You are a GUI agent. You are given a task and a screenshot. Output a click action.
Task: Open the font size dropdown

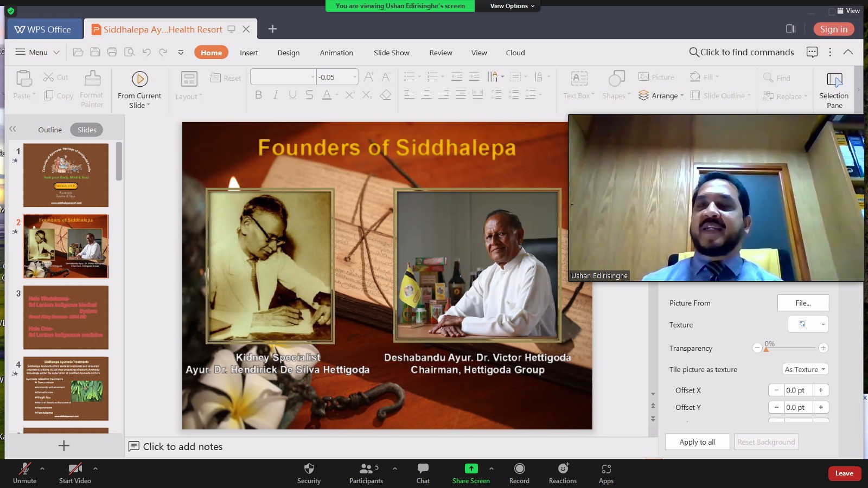pyautogui.click(x=355, y=77)
